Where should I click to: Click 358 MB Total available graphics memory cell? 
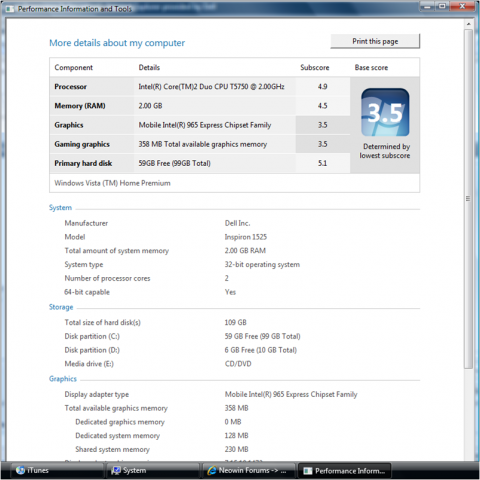tap(203, 144)
